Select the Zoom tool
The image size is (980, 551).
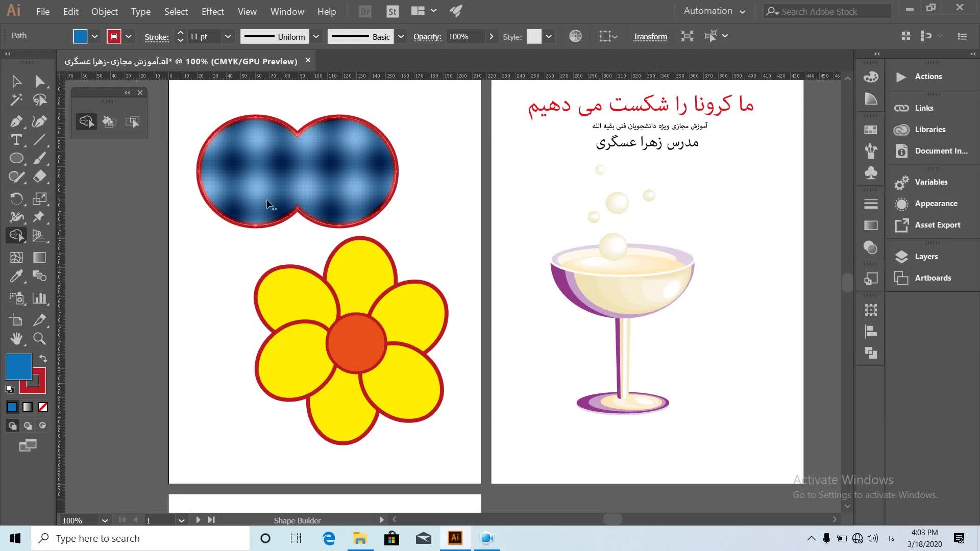pos(39,338)
